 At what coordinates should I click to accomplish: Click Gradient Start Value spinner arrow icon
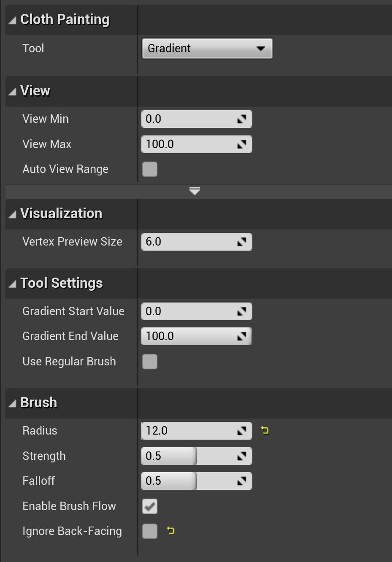pyautogui.click(x=241, y=311)
